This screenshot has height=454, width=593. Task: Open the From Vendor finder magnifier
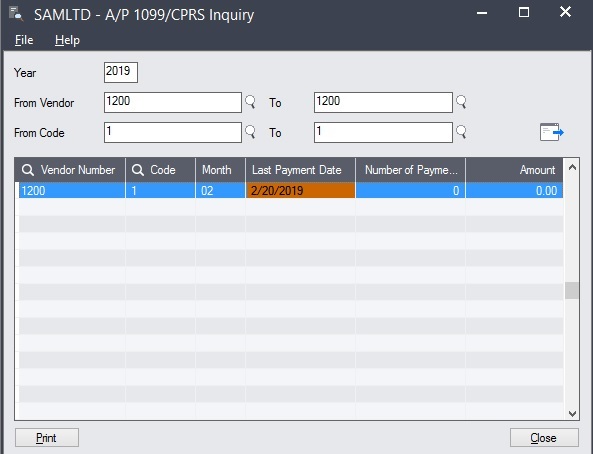coord(250,102)
